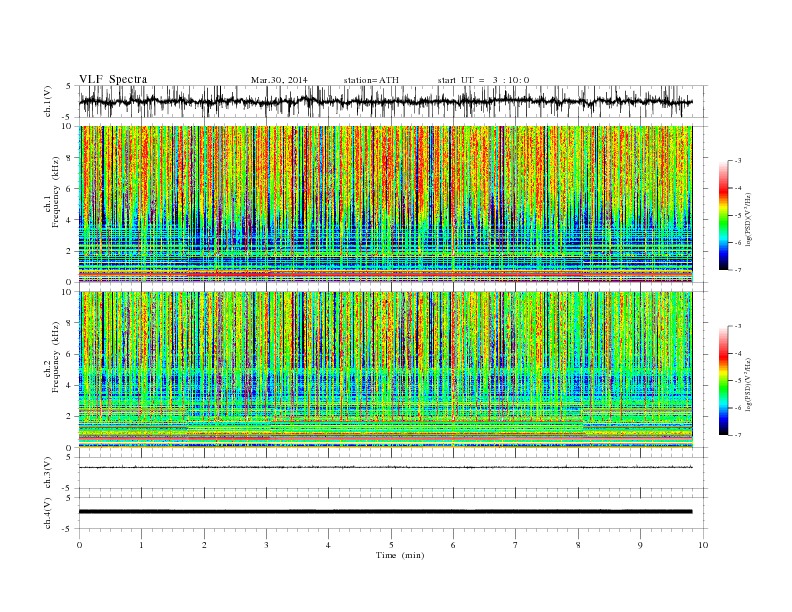Click the 'Time (min)' axis label
The height and width of the screenshot is (612, 792).
click(400, 555)
